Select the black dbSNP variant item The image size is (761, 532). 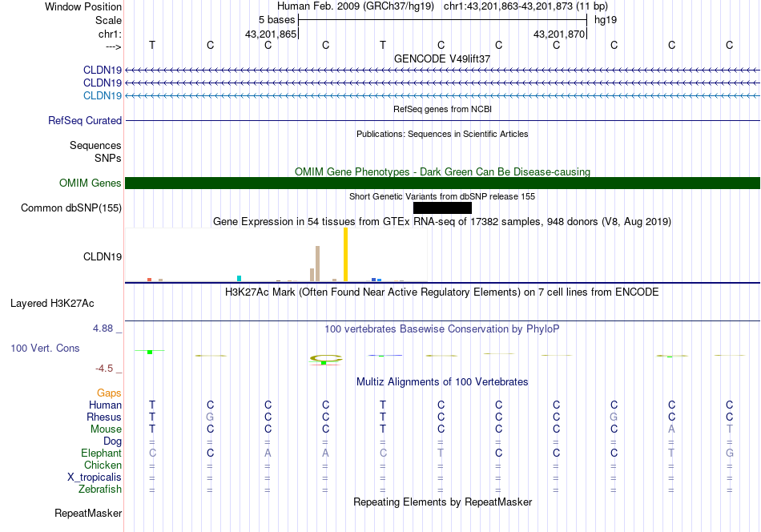coord(442,208)
